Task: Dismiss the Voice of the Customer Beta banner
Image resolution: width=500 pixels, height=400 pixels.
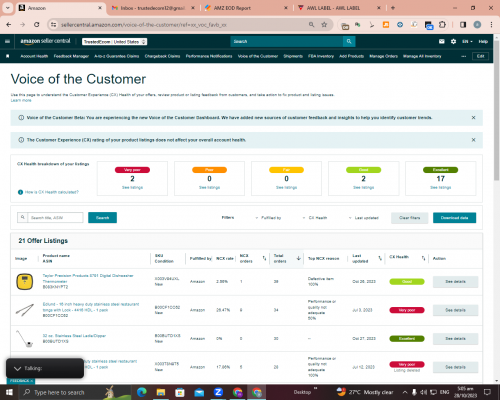Action: [473, 118]
